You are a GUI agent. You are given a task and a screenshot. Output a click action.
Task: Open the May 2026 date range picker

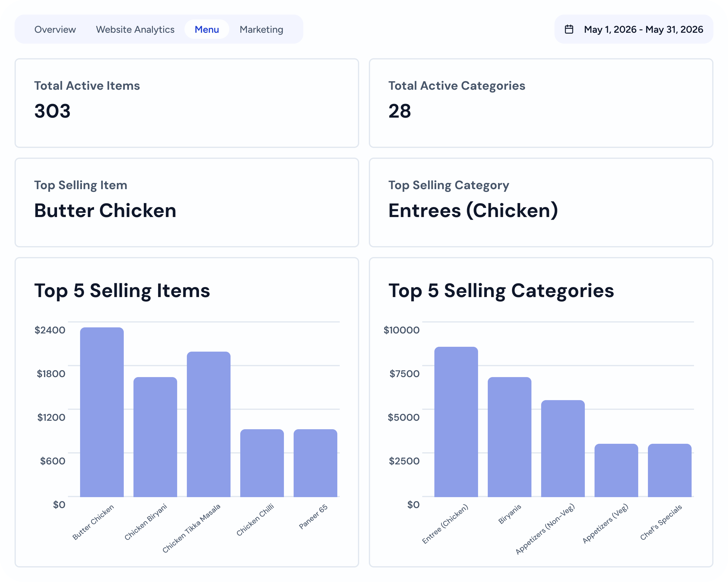coord(633,29)
